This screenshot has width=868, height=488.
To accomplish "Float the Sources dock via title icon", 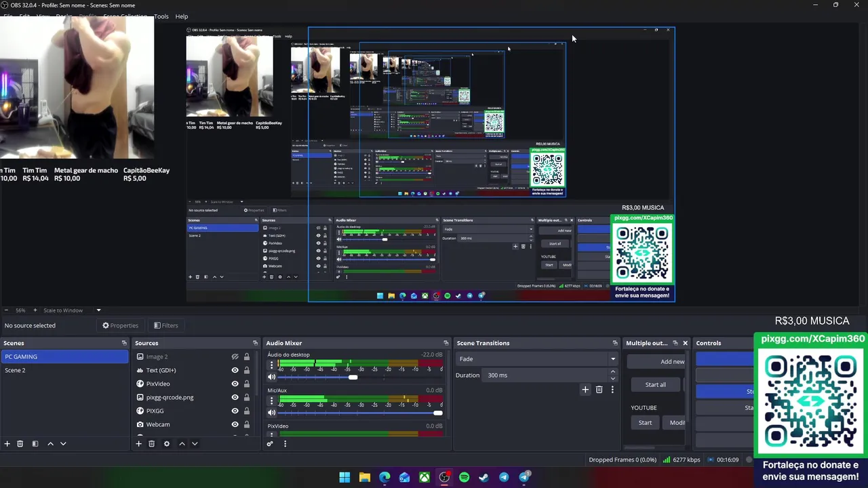I will (x=255, y=343).
